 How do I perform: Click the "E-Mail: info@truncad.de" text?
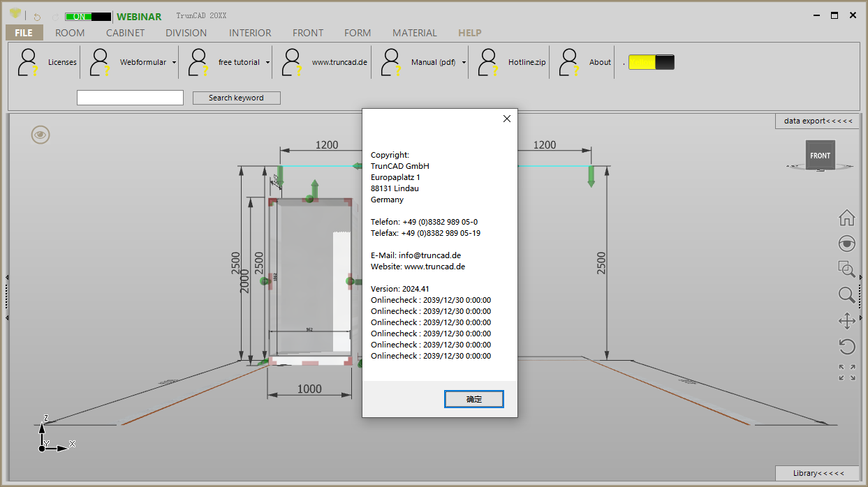pyautogui.click(x=415, y=255)
